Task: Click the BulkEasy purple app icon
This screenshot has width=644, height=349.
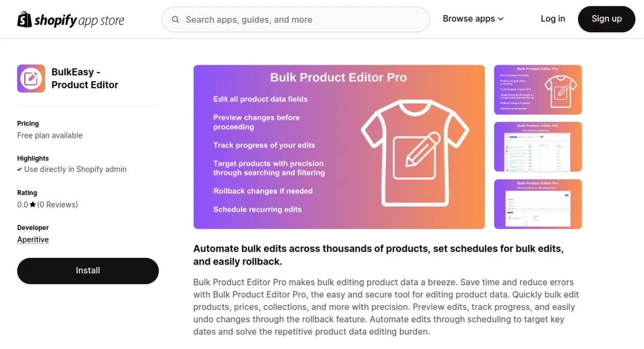Action: tap(31, 78)
